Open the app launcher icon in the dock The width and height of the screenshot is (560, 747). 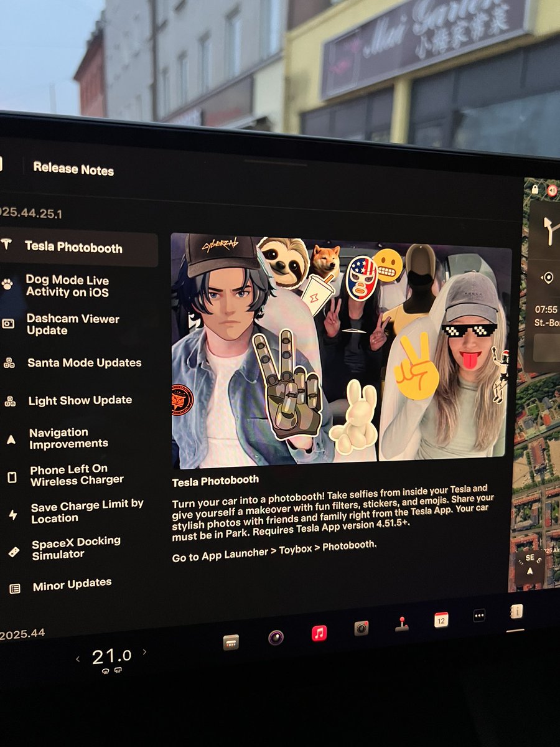pyautogui.click(x=231, y=642)
